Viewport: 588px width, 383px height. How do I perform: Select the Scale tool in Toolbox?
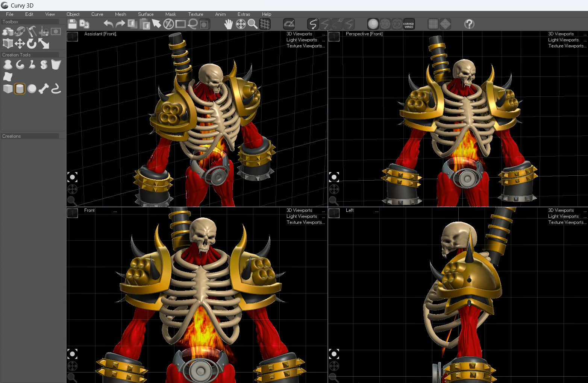click(44, 44)
